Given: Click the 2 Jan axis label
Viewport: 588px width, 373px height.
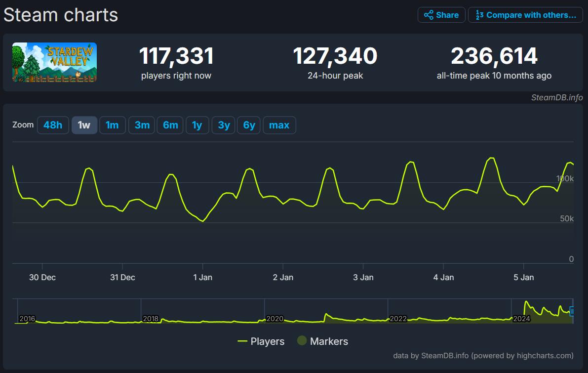Looking at the screenshot, I should coord(283,277).
